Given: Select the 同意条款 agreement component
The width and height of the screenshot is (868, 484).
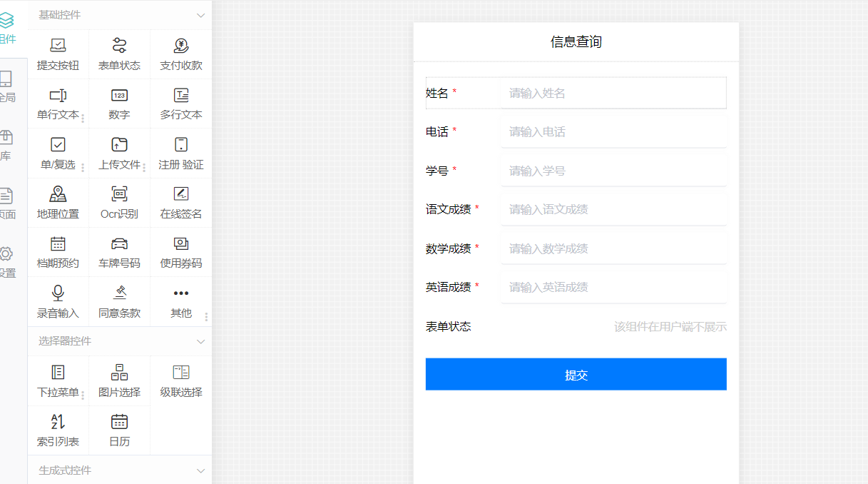Looking at the screenshot, I should point(119,301).
